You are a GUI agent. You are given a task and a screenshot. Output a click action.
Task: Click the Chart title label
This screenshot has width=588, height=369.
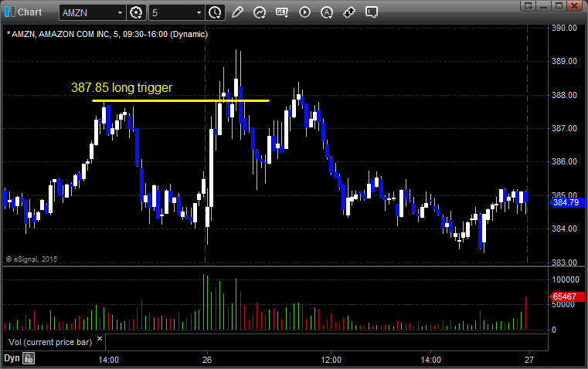[x=29, y=12]
